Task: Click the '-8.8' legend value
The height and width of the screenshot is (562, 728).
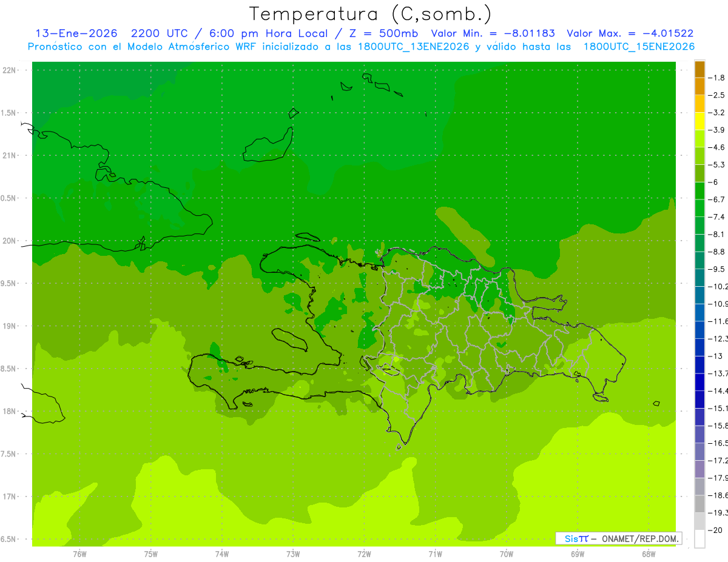Action: 717,252
